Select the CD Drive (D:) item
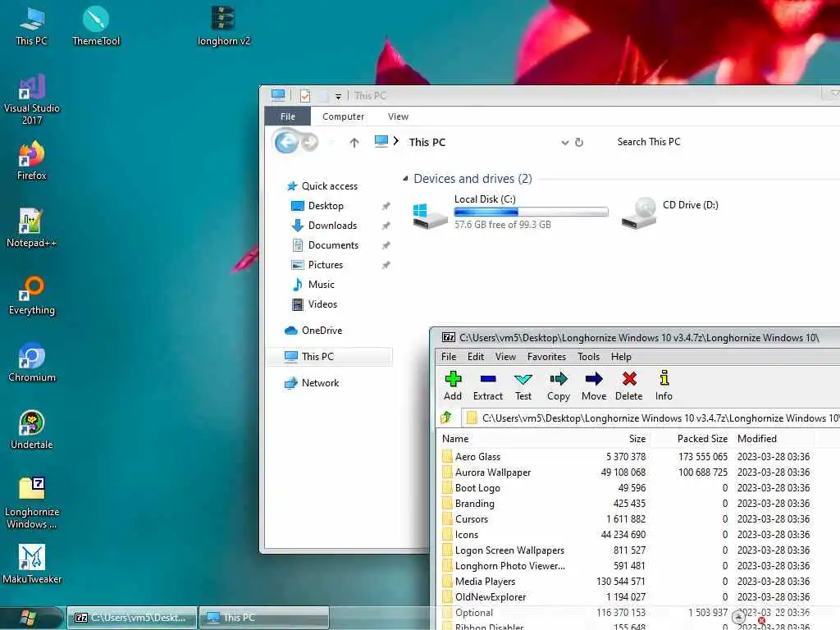Viewport: 840px width, 630px height. pyautogui.click(x=669, y=212)
